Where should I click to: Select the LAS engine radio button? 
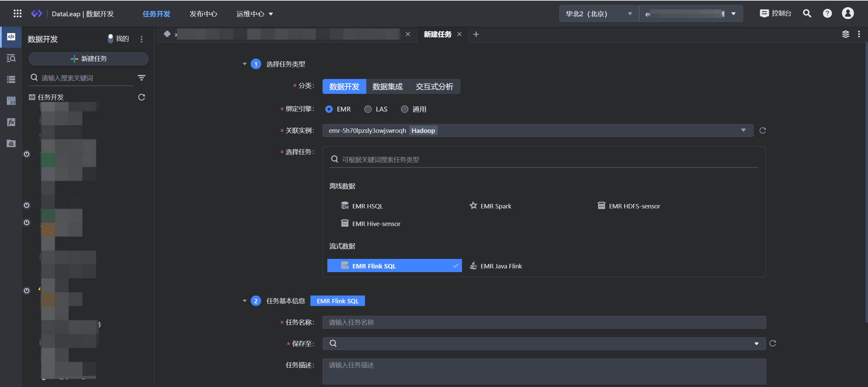click(x=368, y=109)
